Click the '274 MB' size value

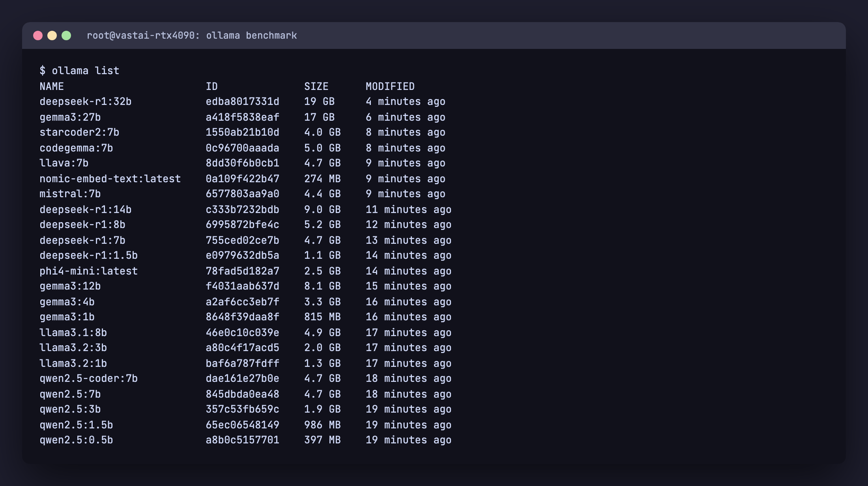pos(323,179)
